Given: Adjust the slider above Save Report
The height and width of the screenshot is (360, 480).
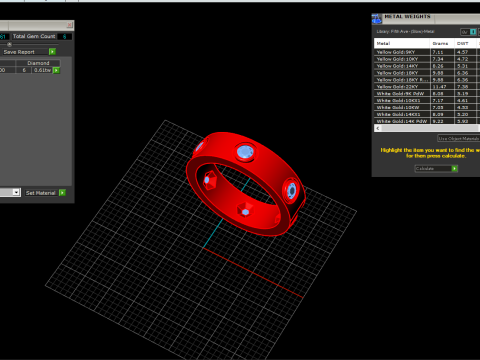Looking at the screenshot, I should (x=9, y=44).
